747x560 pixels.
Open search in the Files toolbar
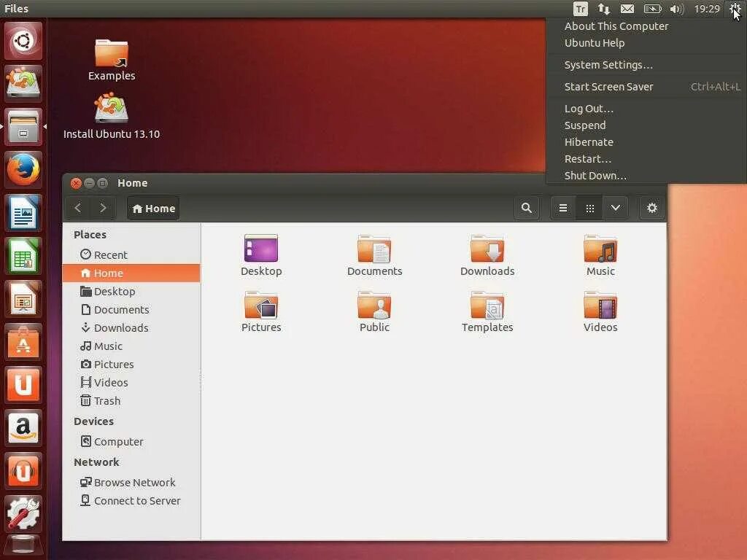tap(527, 208)
